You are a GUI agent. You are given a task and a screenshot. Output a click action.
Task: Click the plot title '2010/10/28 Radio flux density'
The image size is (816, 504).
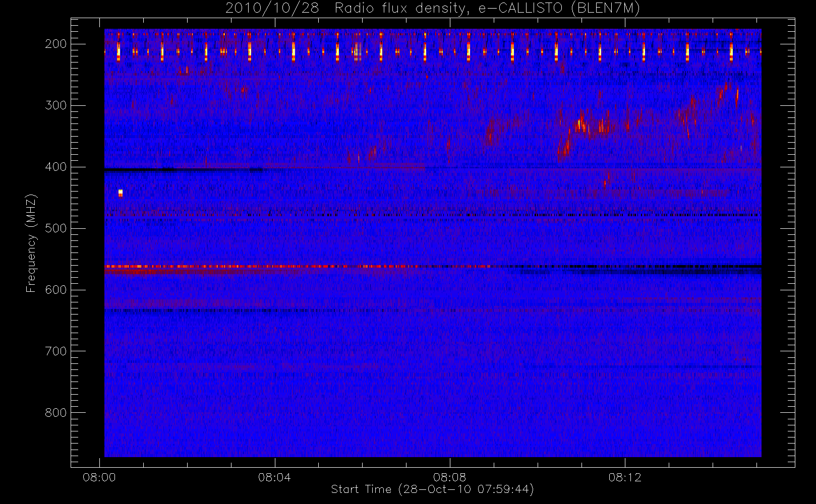[x=432, y=8]
